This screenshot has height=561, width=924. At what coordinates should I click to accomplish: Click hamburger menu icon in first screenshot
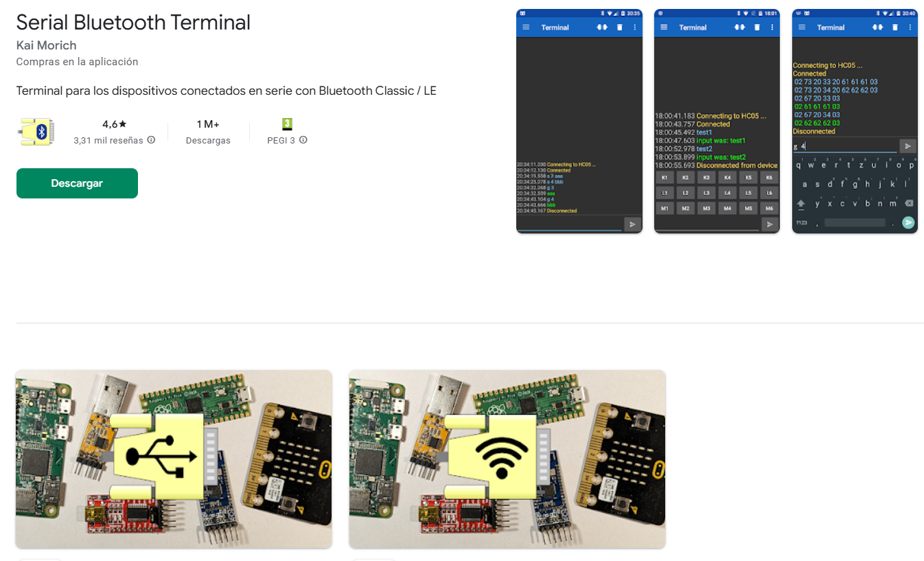(526, 27)
